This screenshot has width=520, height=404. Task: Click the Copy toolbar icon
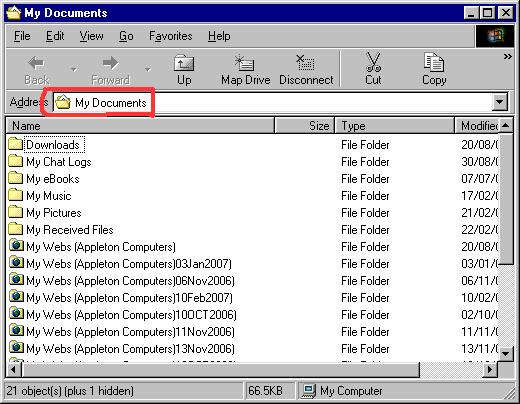click(434, 62)
